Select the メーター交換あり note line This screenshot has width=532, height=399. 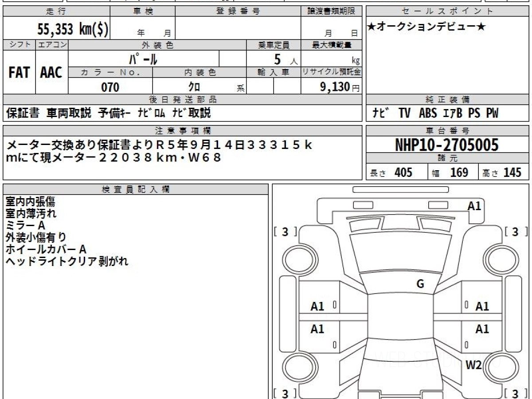160,145
